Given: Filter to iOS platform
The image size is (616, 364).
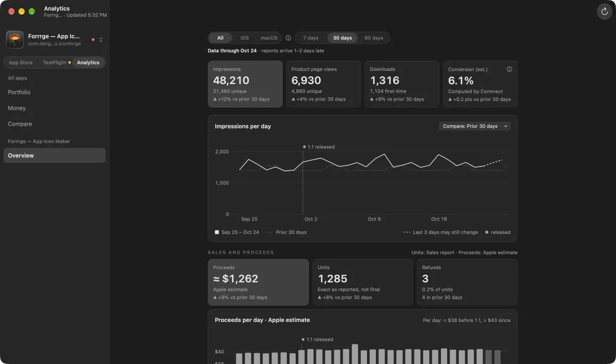Looking at the screenshot, I should tap(244, 38).
